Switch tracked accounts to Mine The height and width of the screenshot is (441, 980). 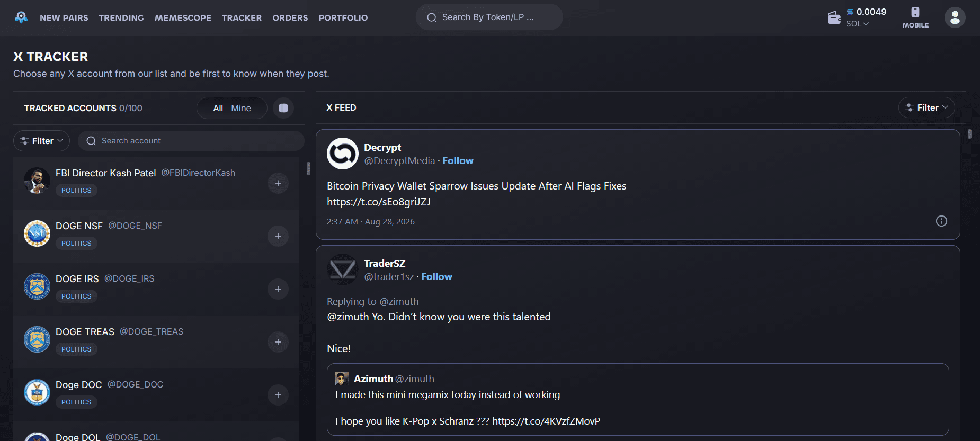(x=241, y=108)
